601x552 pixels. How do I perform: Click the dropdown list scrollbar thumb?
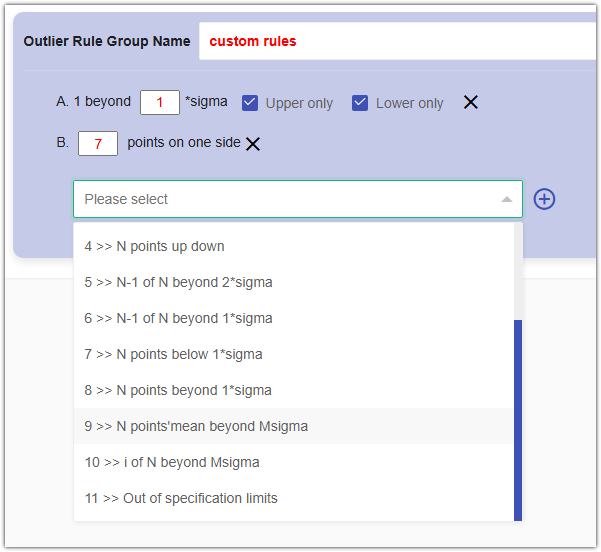(x=518, y=420)
